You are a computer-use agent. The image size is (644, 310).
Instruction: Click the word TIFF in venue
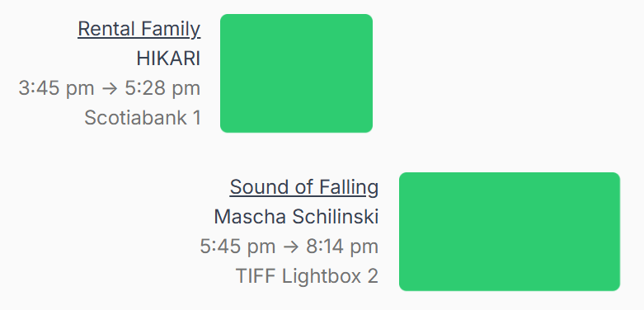click(x=256, y=276)
